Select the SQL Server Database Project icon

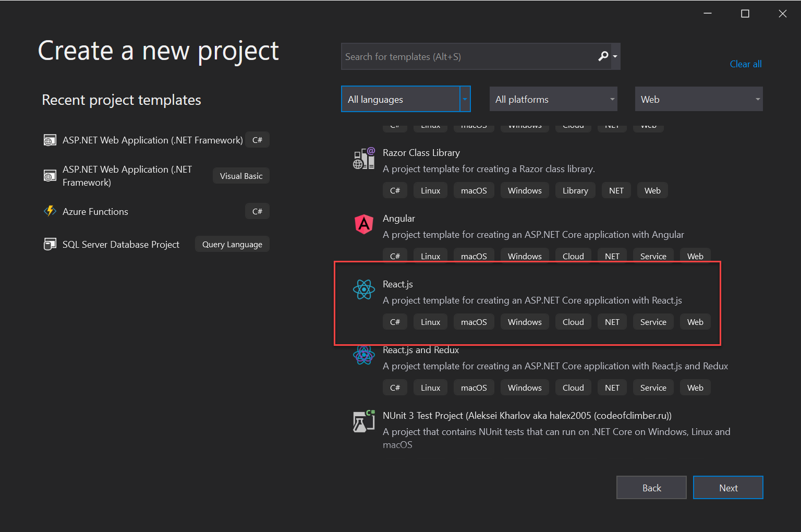50,244
